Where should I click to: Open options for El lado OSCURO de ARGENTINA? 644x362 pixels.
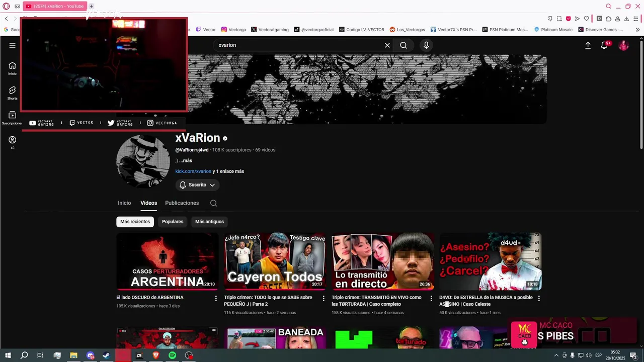click(x=216, y=298)
